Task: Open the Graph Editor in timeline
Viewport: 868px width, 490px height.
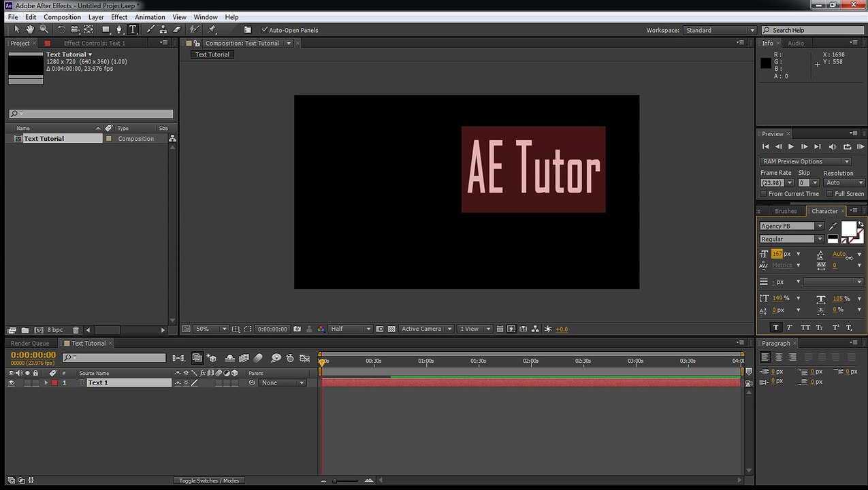Action: point(304,357)
